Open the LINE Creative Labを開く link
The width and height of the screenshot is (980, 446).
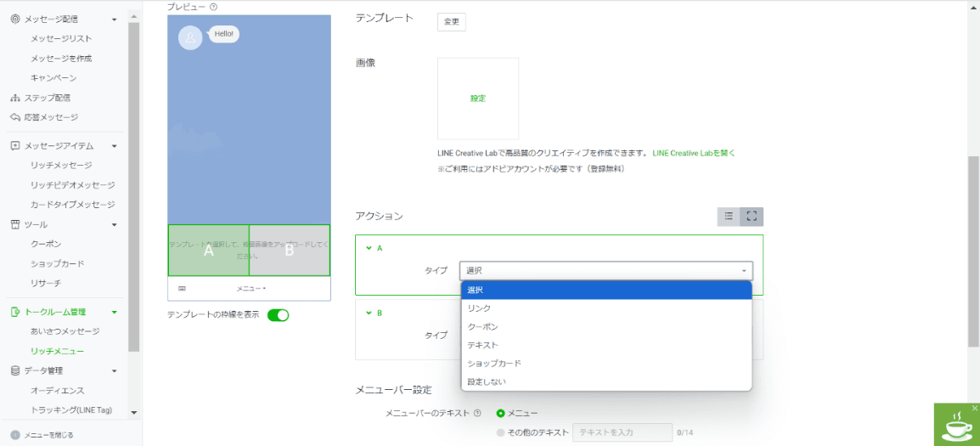[x=693, y=154]
